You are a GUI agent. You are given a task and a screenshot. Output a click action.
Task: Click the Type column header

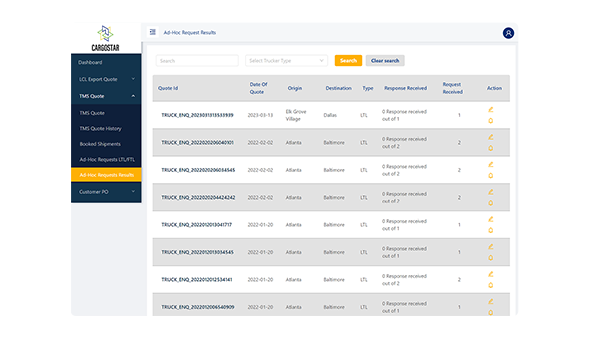click(x=368, y=88)
